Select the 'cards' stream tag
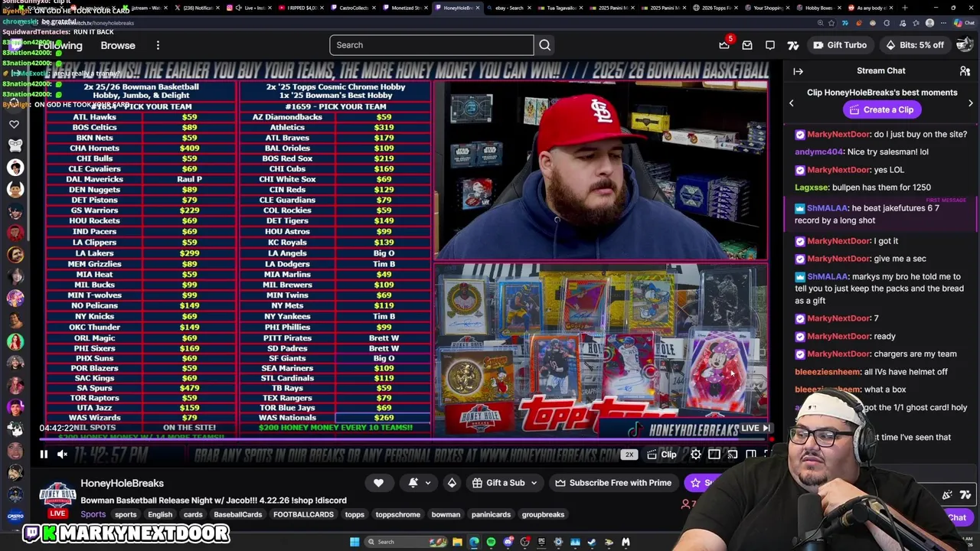Screen dimensions: 980x551 193,515
